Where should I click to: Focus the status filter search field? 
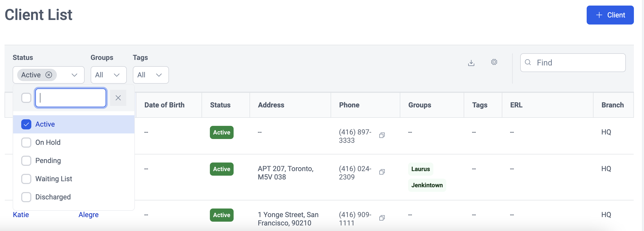click(x=71, y=98)
